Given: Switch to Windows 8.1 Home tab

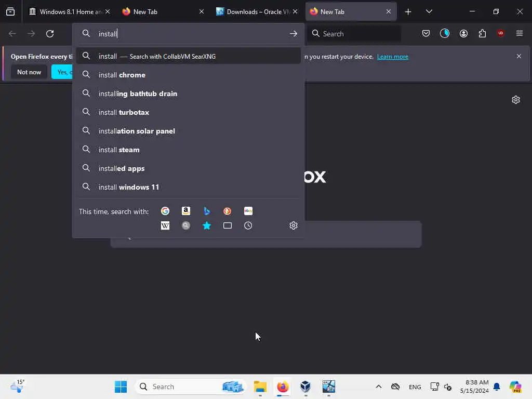Looking at the screenshot, I should 70,11.
